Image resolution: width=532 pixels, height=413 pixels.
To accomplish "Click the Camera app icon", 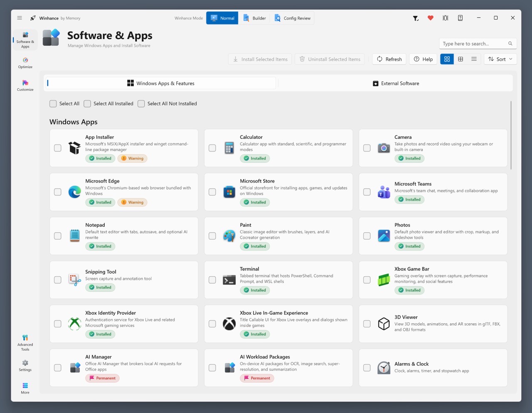I will [x=384, y=147].
